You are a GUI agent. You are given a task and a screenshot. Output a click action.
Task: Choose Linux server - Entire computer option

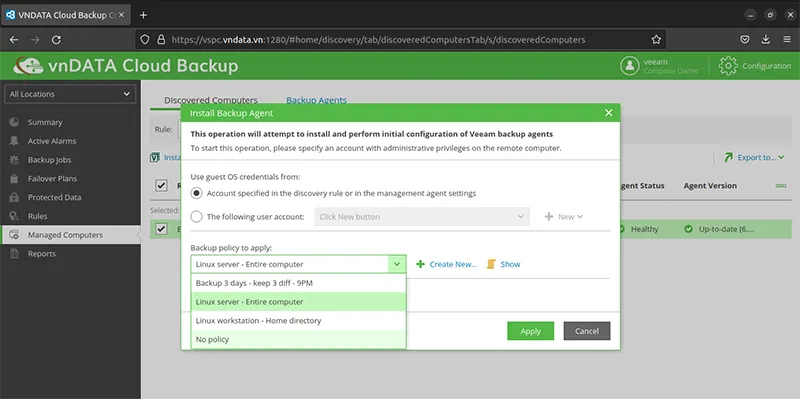point(298,302)
